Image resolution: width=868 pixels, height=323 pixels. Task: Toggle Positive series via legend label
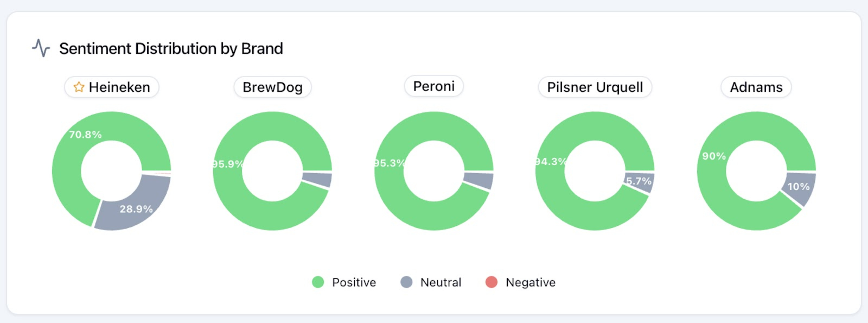pos(354,282)
